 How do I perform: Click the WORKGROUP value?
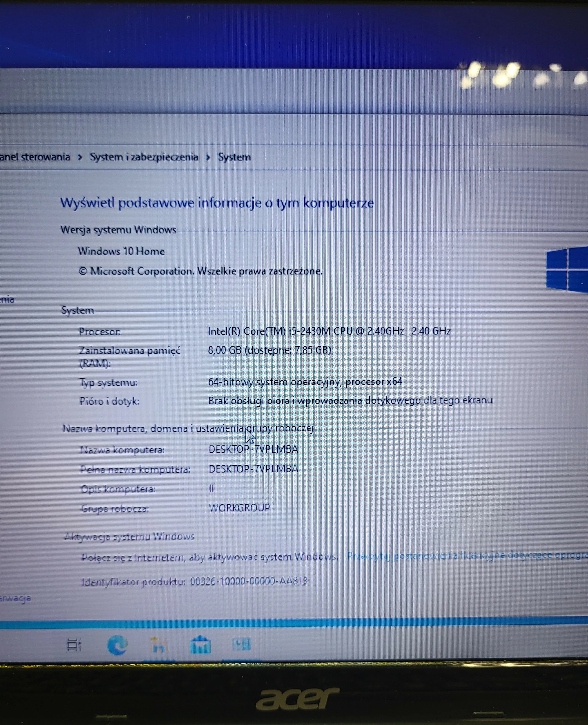pyautogui.click(x=240, y=508)
